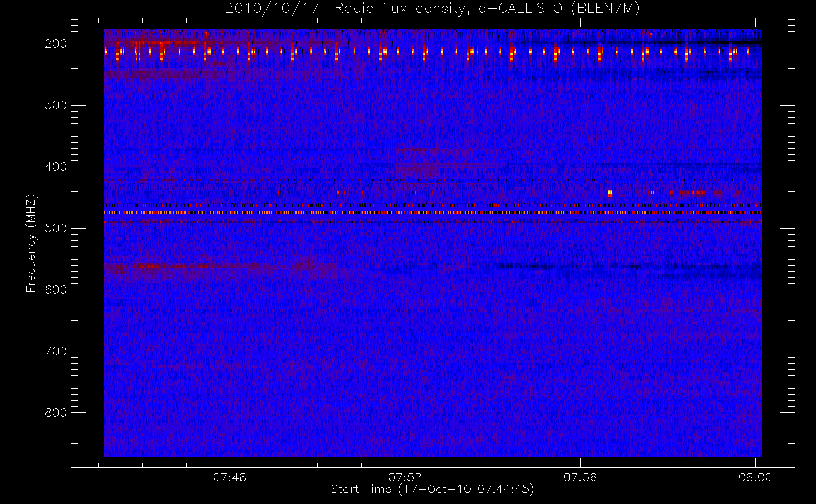
Task: Click the 07:48 time tick label
Action: [230, 477]
